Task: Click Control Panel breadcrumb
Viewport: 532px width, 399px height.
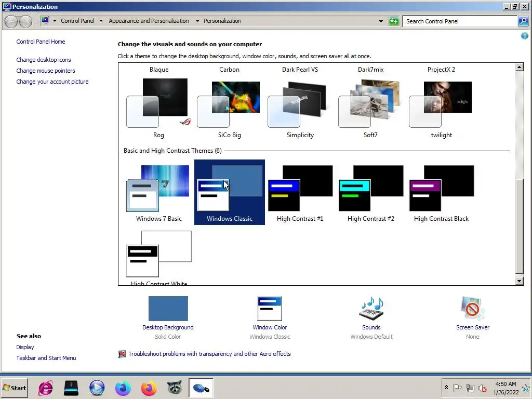Action: [x=78, y=21]
